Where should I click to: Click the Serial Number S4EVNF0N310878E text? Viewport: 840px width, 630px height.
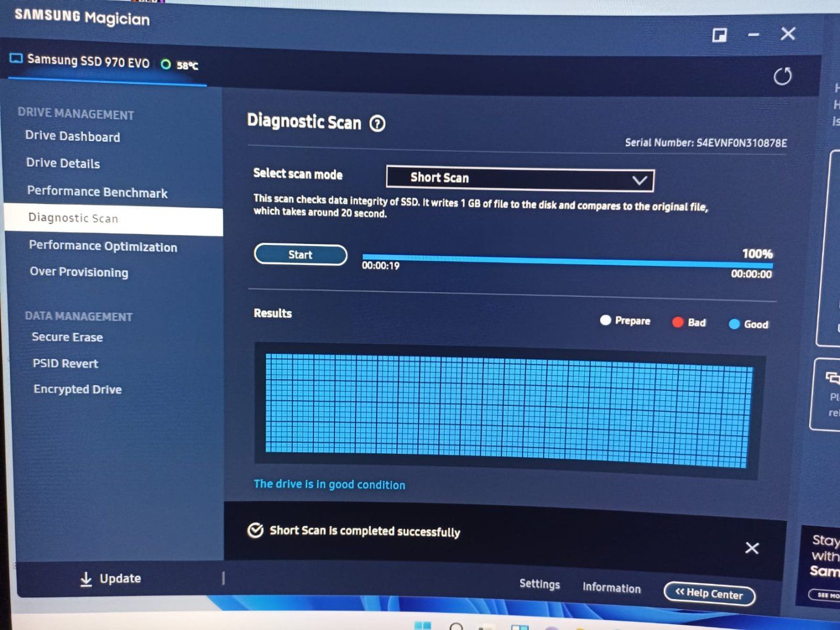tap(706, 143)
